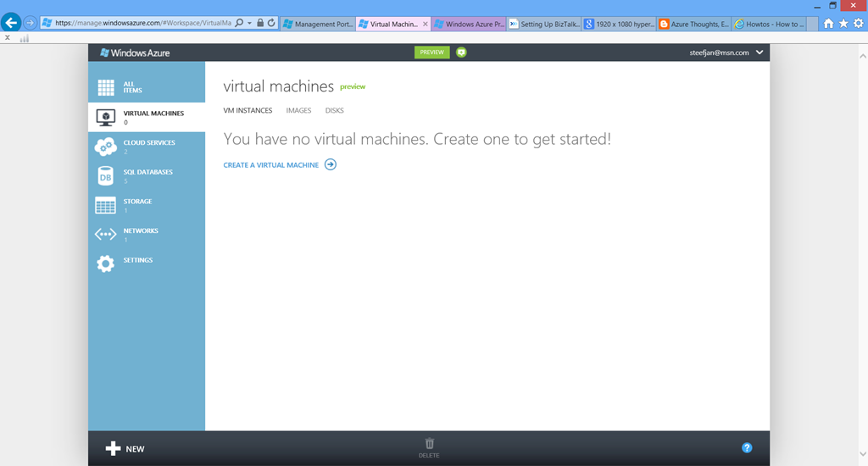Switch to VM Instances tab
The height and width of the screenshot is (466, 868).
[x=248, y=110]
